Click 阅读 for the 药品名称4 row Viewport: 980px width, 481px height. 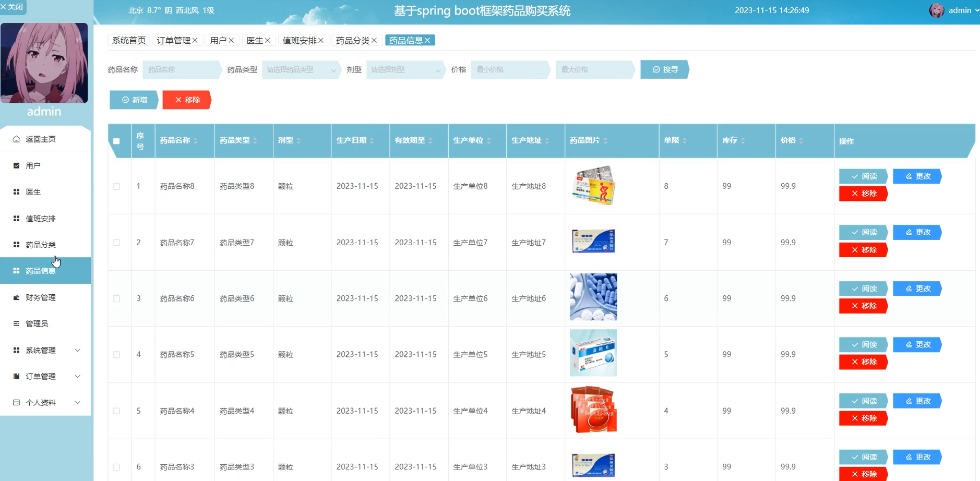point(863,401)
